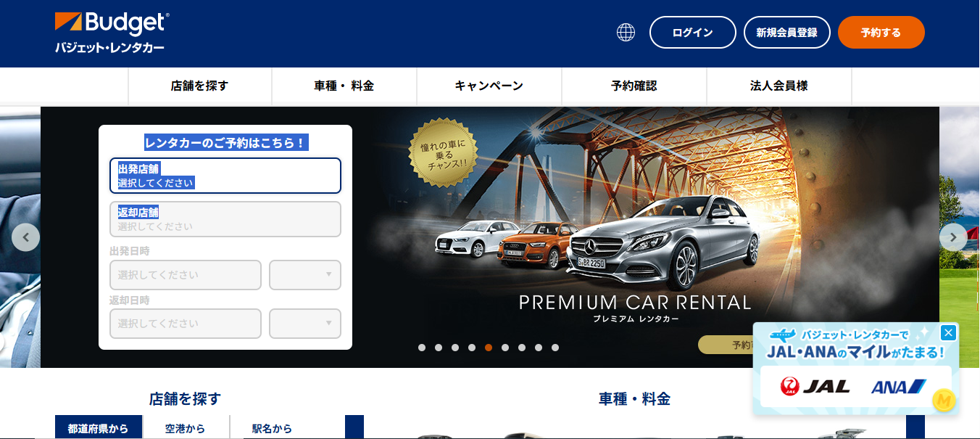Click the orange 予約する button
The image size is (980, 439).
coord(881,33)
